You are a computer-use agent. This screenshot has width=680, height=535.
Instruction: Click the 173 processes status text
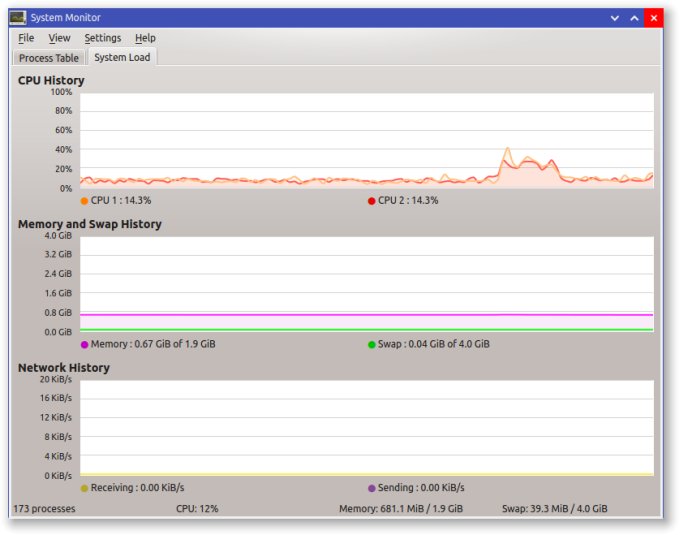[44, 509]
